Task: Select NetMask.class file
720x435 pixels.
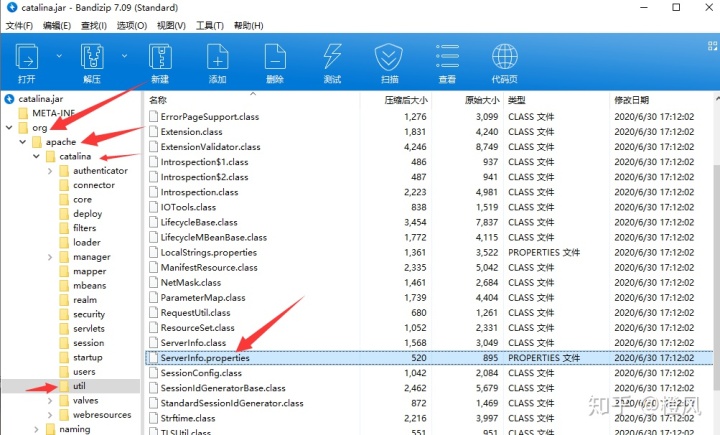Action: coord(191,282)
